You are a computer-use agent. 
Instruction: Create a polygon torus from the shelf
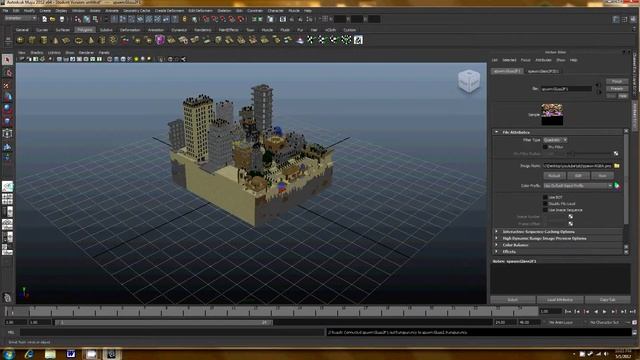[x=78, y=40]
